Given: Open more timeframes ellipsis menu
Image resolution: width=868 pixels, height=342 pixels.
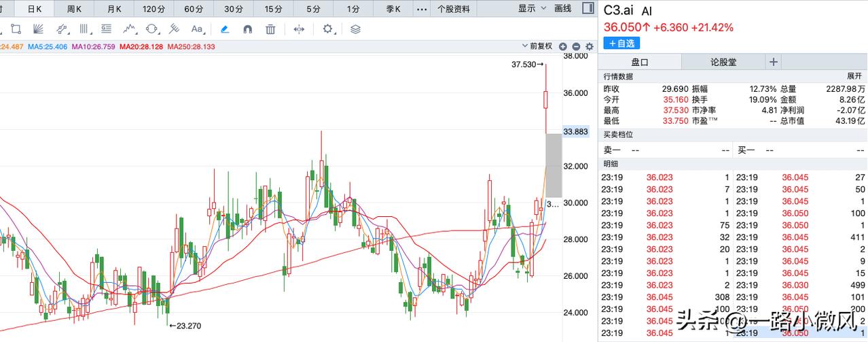Looking at the screenshot, I should coord(422,9).
